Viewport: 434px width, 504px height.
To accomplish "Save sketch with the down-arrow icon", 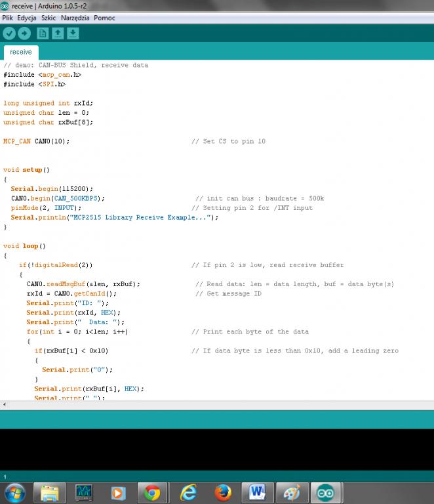I will [73, 33].
